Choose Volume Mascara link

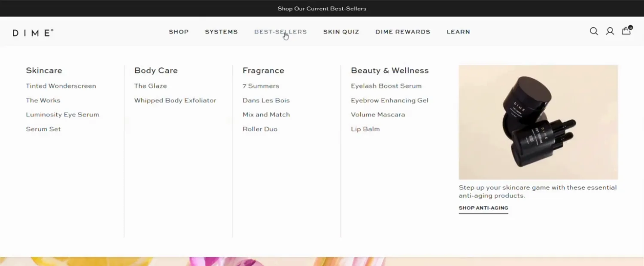click(378, 115)
